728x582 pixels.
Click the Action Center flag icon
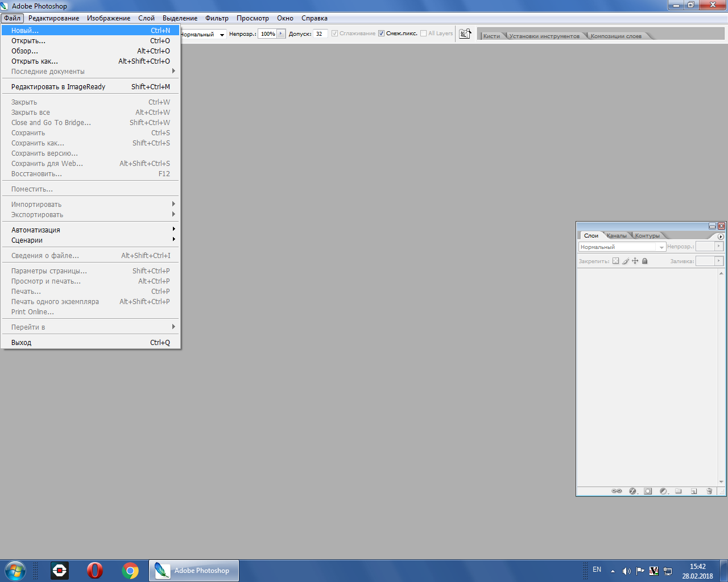(640, 571)
